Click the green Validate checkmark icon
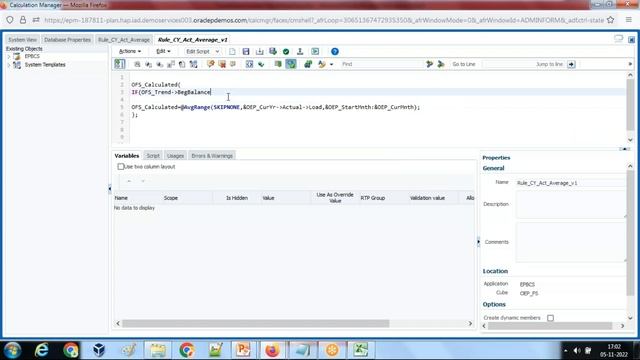The height and width of the screenshot is (360, 640). 286,51
